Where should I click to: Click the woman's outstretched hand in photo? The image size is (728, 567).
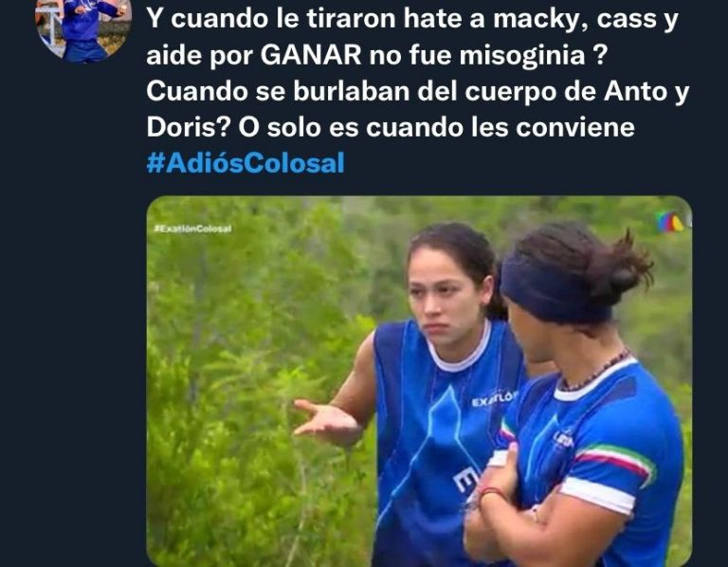[327, 420]
